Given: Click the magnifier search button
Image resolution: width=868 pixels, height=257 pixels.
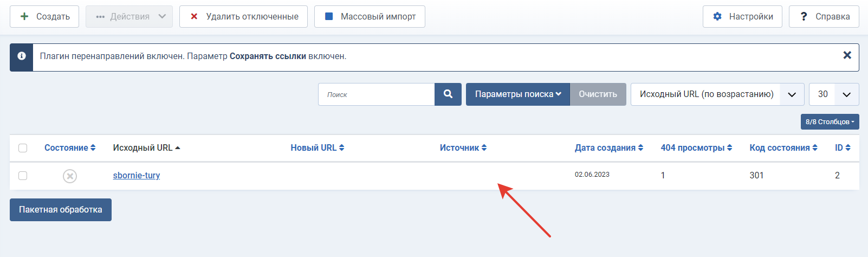Looking at the screenshot, I should tap(448, 94).
